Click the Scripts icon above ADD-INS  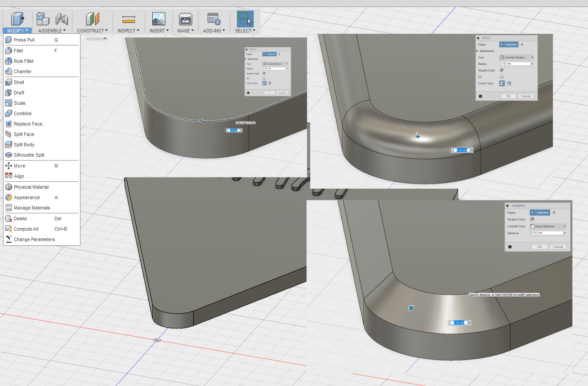(x=214, y=19)
